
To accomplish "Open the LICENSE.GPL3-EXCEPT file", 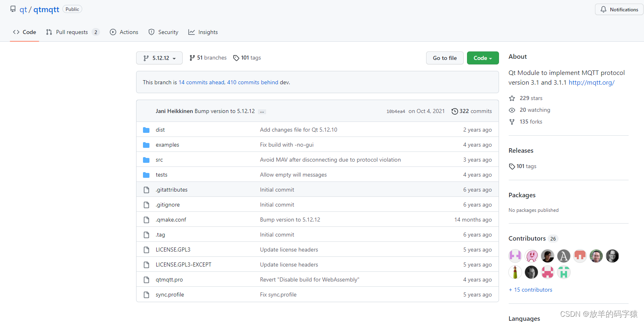I will (x=183, y=265).
